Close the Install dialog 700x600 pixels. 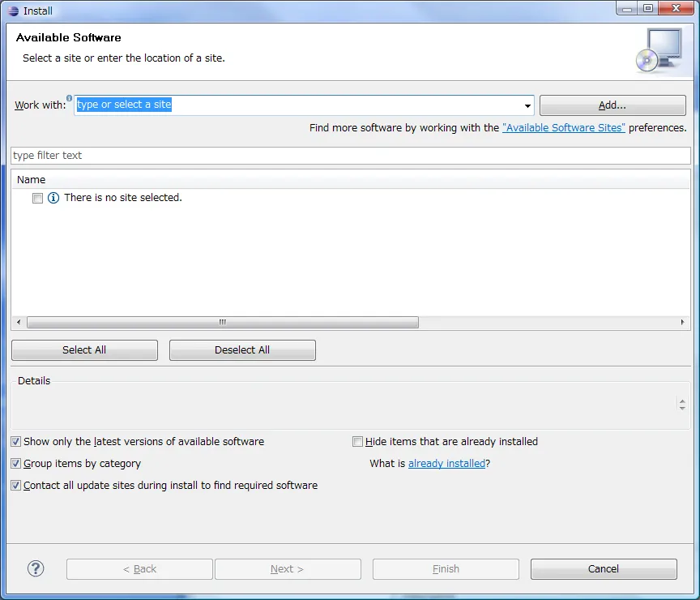tap(676, 8)
